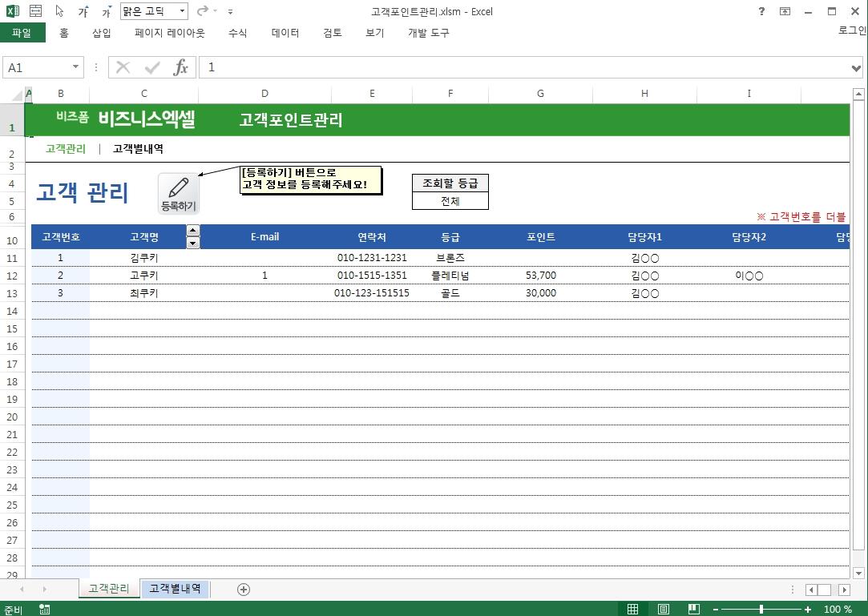Expand the Name Box dropdown arrow

(76, 68)
